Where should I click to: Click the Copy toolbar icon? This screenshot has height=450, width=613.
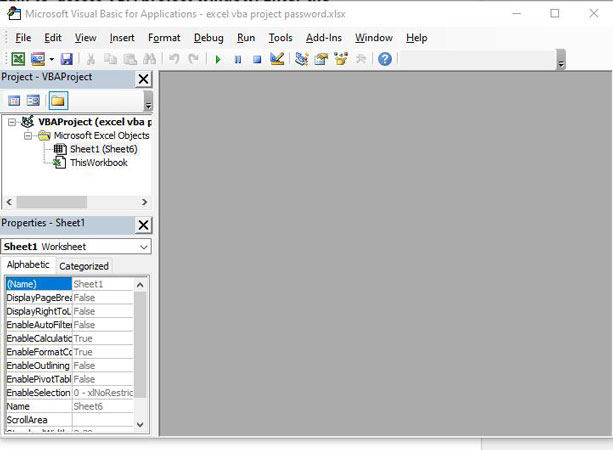(x=110, y=59)
